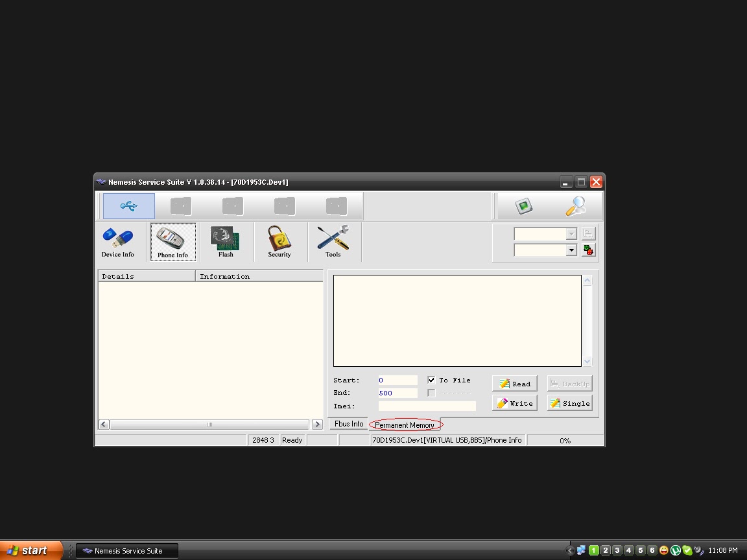Minimize the Nemesis Service Suite window
This screenshot has width=747, height=560.
[565, 182]
